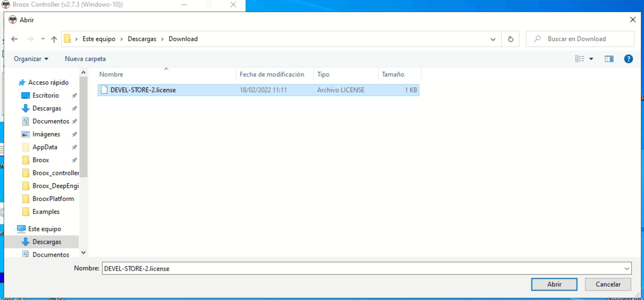Open address bar history dropdown

pos(493,39)
